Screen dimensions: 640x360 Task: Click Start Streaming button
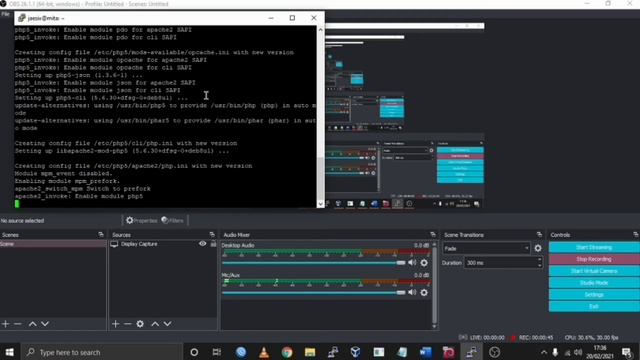(594, 247)
